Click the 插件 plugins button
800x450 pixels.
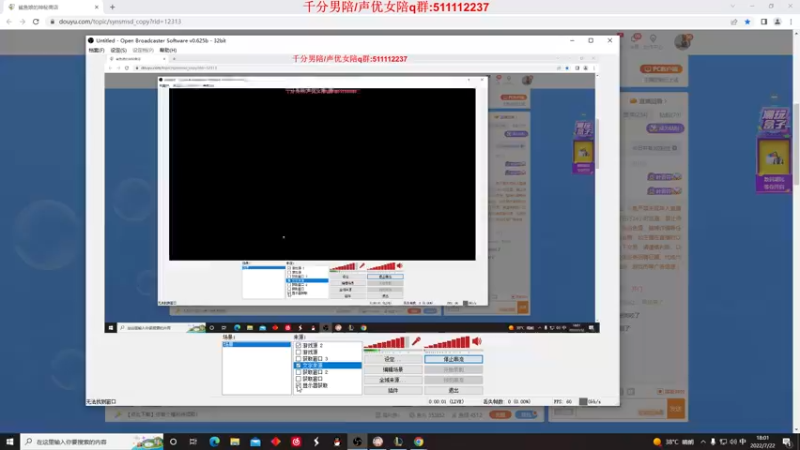[x=393, y=390]
